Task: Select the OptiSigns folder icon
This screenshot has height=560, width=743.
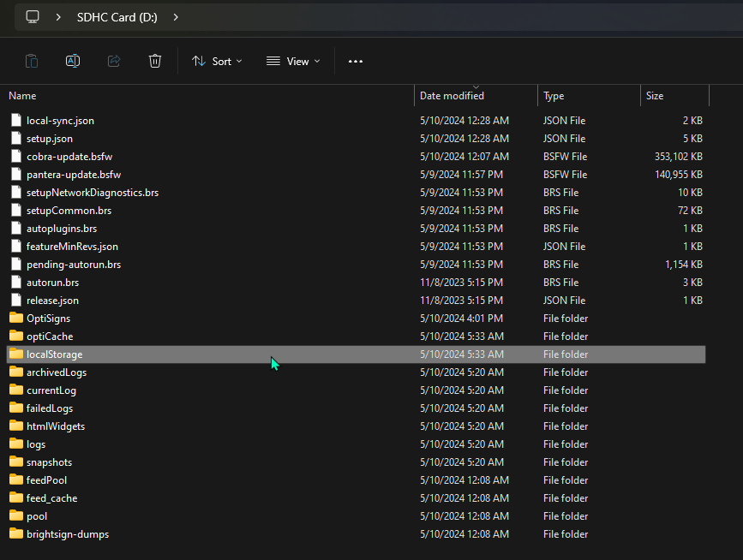Action: [16, 318]
